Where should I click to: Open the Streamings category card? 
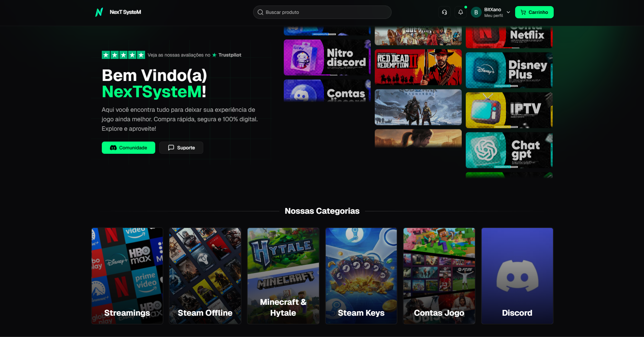(127, 276)
